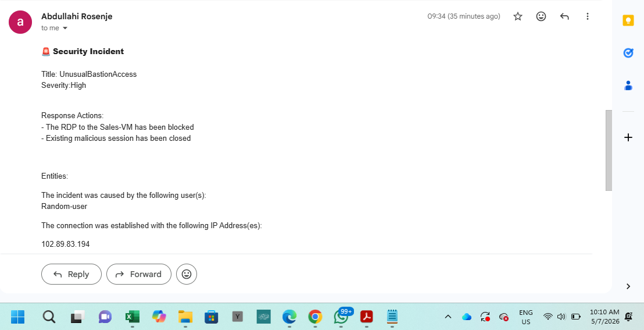Open Copilot from the taskbar
This screenshot has width=644, height=330.
pyautogui.click(x=159, y=317)
